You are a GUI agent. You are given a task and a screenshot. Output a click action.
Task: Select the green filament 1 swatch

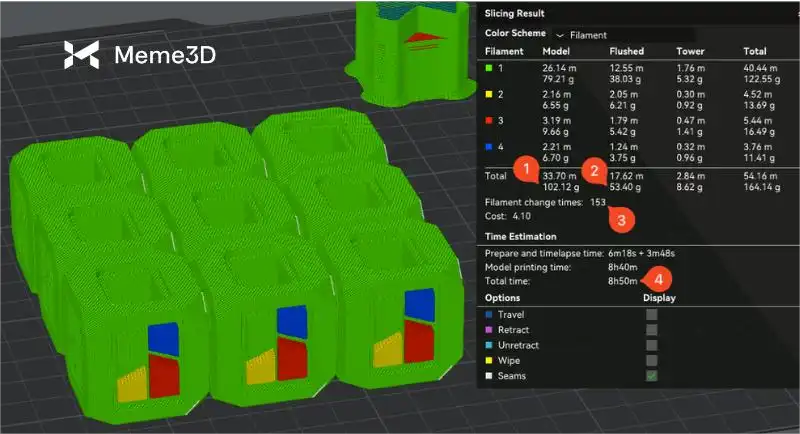[x=488, y=69]
